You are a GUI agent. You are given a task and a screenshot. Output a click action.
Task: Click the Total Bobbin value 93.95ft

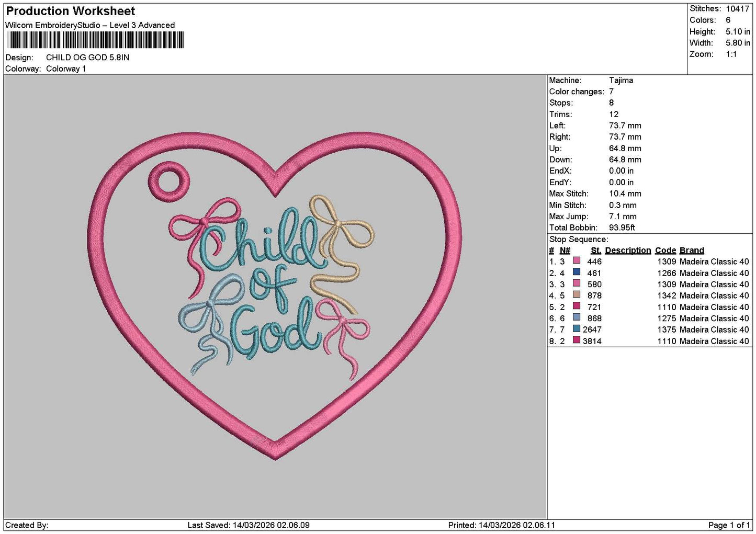coord(623,228)
